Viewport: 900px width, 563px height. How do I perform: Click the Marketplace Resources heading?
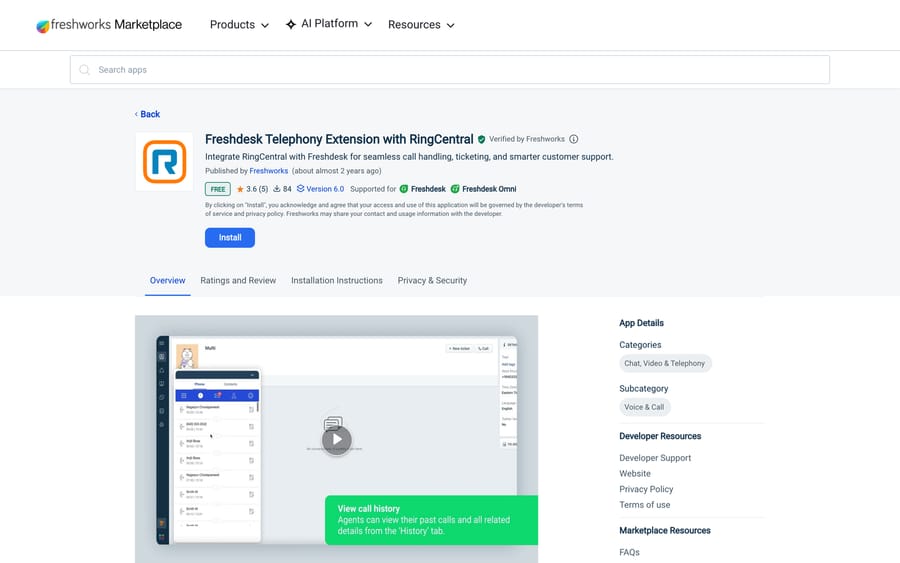(x=665, y=531)
